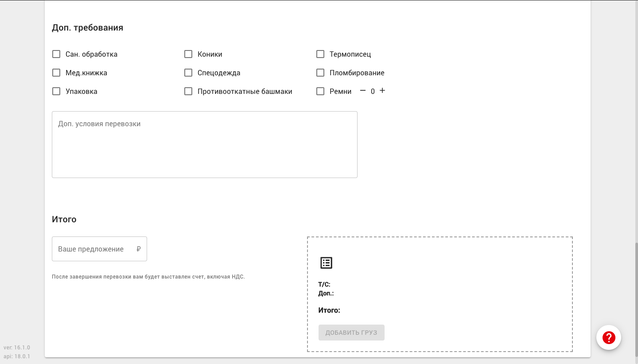Select the Спецодежда checkbox

(188, 73)
